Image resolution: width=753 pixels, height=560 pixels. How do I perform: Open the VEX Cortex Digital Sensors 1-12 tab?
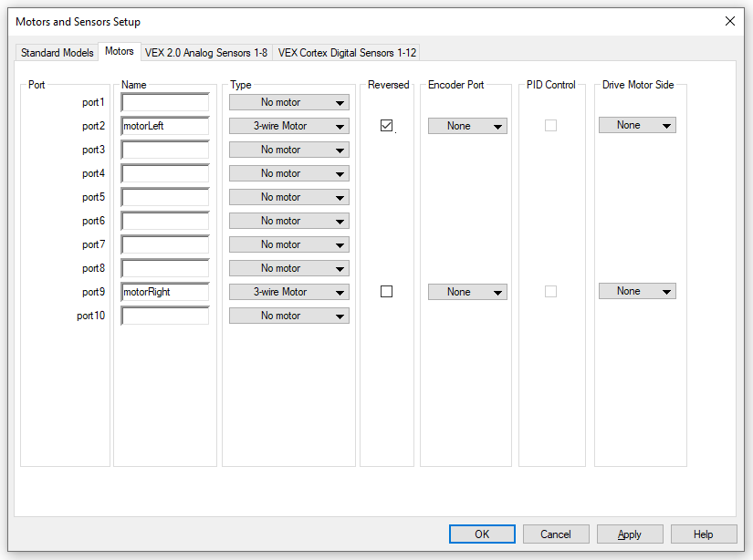[347, 53]
